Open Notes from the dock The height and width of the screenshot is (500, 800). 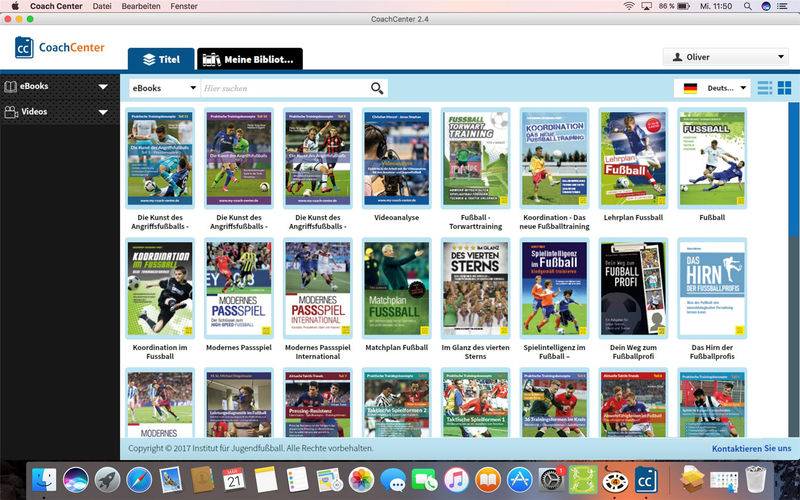click(265, 480)
